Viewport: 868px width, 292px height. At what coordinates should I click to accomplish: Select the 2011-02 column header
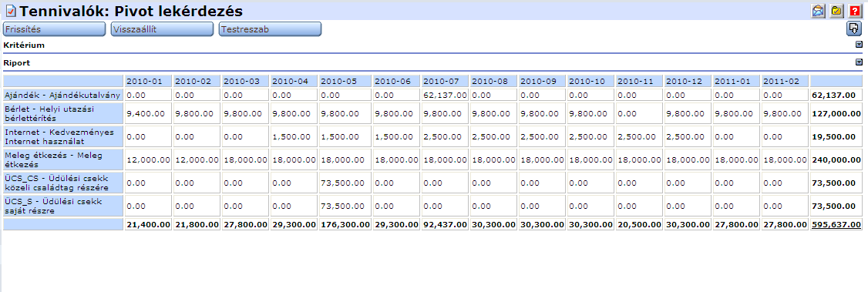click(785, 82)
